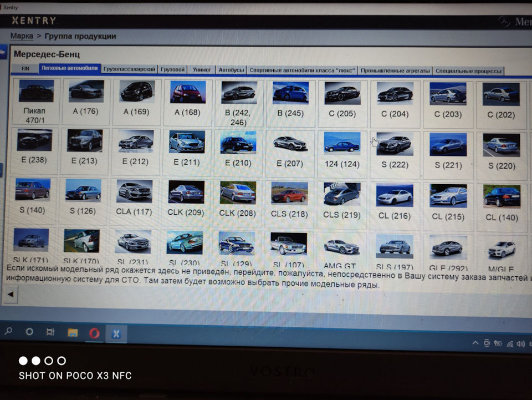Screen dimensions: 532x400
Task: Select the CLS (219) model
Action: [x=342, y=205]
